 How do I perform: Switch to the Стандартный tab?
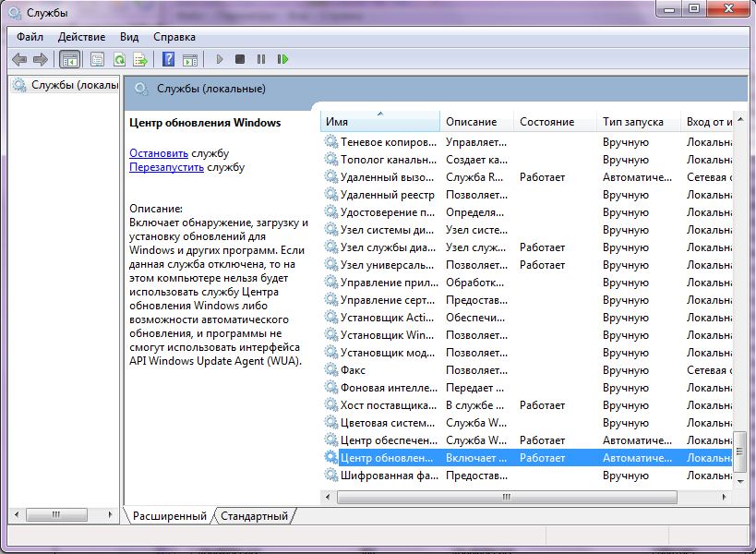click(x=255, y=516)
